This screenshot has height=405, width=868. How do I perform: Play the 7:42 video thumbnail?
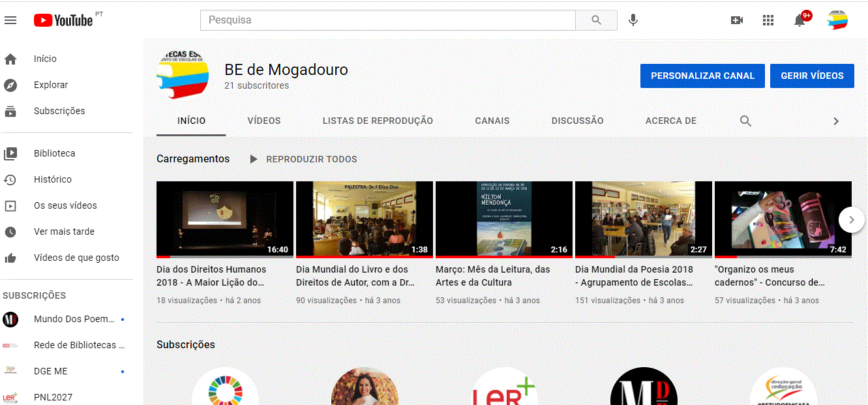(783, 219)
